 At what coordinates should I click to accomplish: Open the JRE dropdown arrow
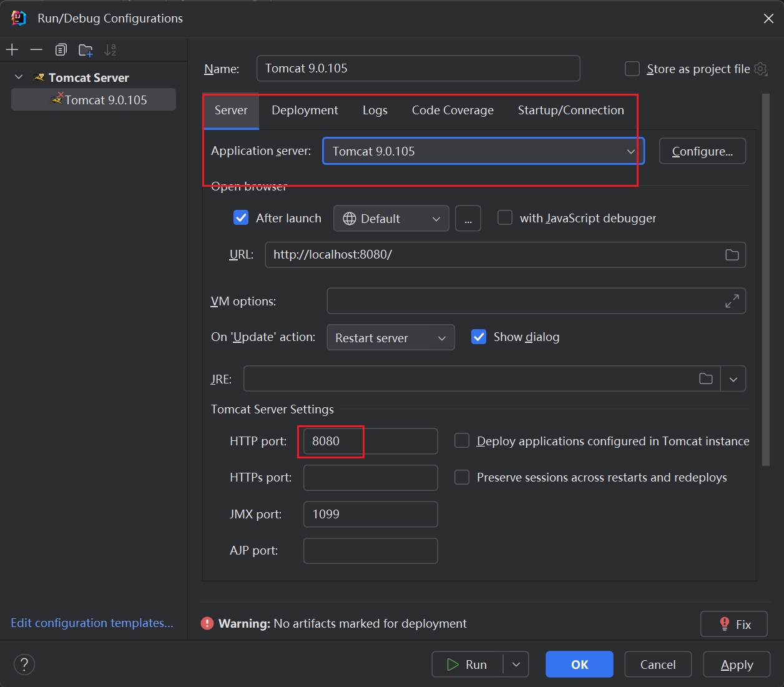coord(733,378)
